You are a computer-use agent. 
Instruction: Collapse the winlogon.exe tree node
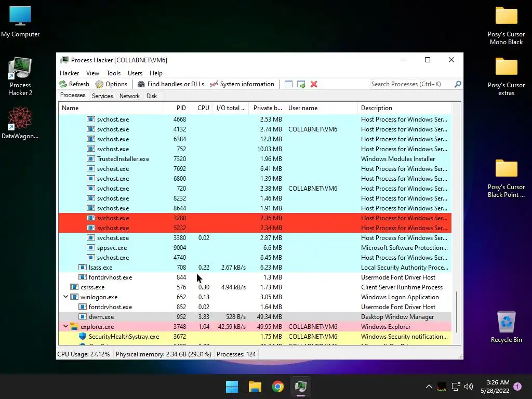point(65,297)
